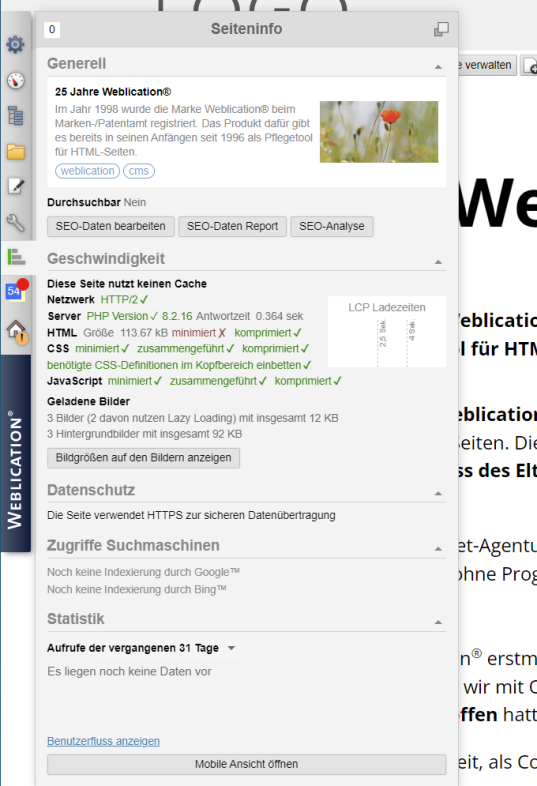Collapse the Zugriffe Suchmaschinen section
This screenshot has width=537, height=786.
pos(438,549)
